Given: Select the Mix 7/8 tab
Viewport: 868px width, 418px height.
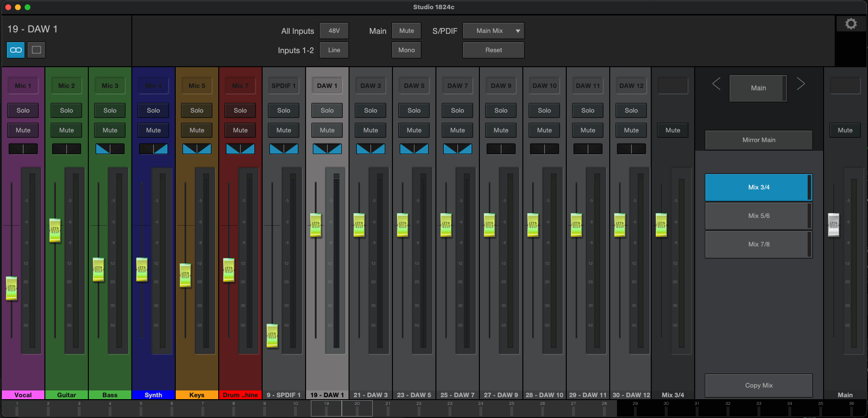Looking at the screenshot, I should pyautogui.click(x=759, y=244).
